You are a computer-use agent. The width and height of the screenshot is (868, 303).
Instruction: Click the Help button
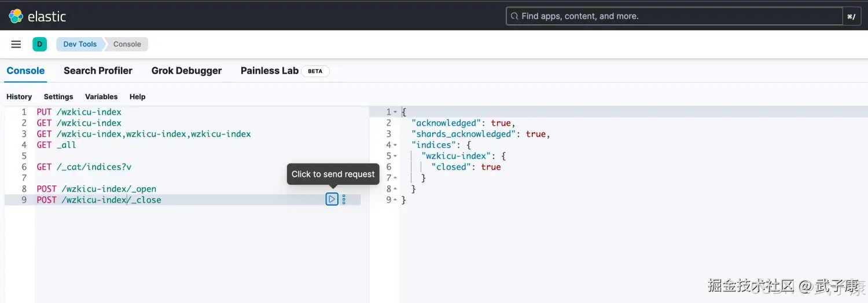[137, 97]
